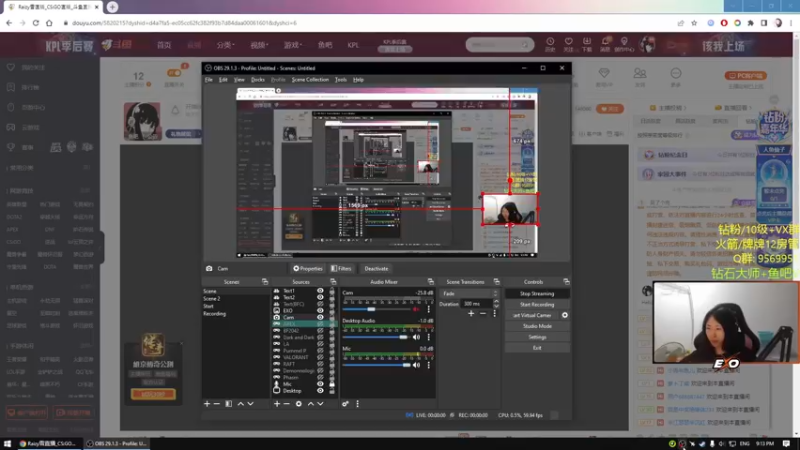Bookmark this page with the star icon

click(x=694, y=23)
